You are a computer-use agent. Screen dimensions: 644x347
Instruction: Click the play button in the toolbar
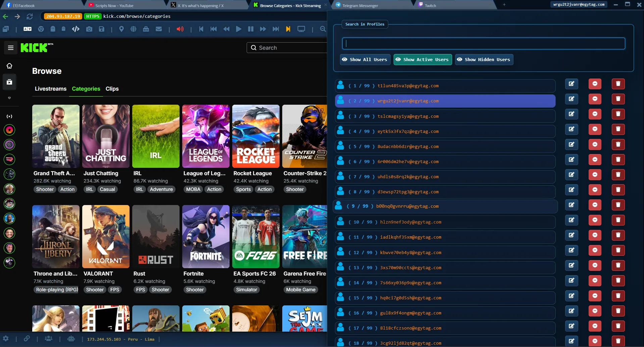click(x=239, y=29)
